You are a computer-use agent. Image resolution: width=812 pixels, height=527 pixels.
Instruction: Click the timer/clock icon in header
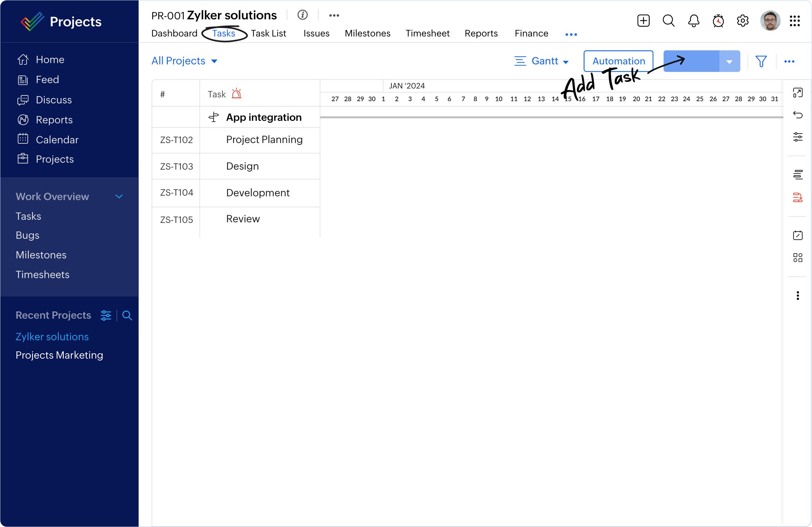tap(718, 21)
